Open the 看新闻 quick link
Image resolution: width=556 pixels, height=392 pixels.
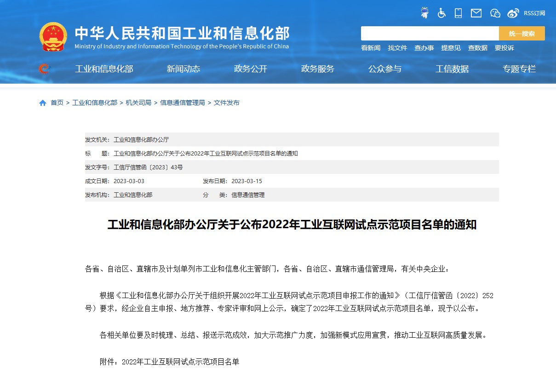click(x=371, y=48)
